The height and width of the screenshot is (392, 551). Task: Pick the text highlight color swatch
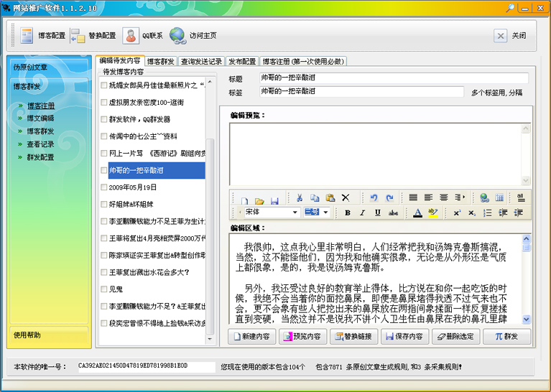(x=433, y=213)
